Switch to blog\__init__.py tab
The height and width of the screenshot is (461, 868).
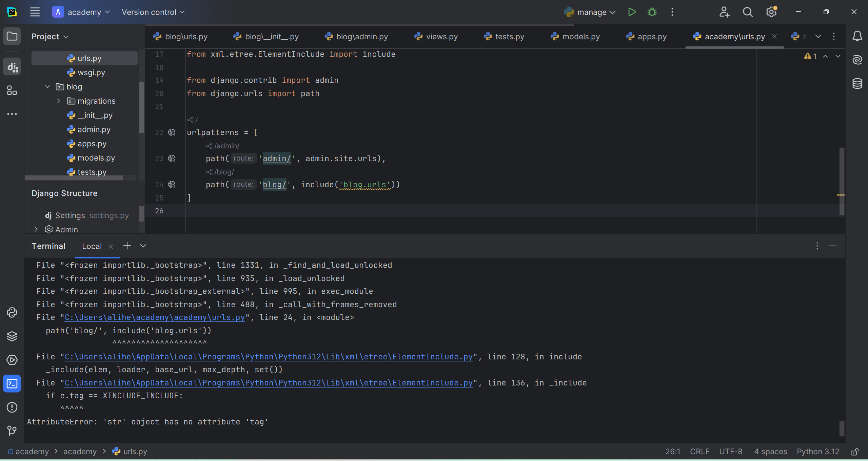(266, 37)
